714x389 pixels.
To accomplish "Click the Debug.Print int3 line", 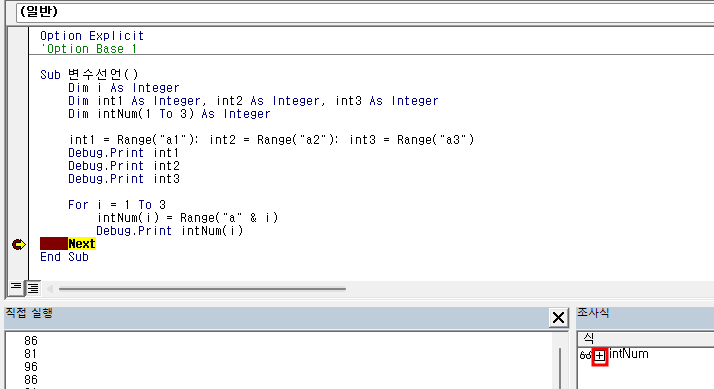I will click(x=124, y=179).
